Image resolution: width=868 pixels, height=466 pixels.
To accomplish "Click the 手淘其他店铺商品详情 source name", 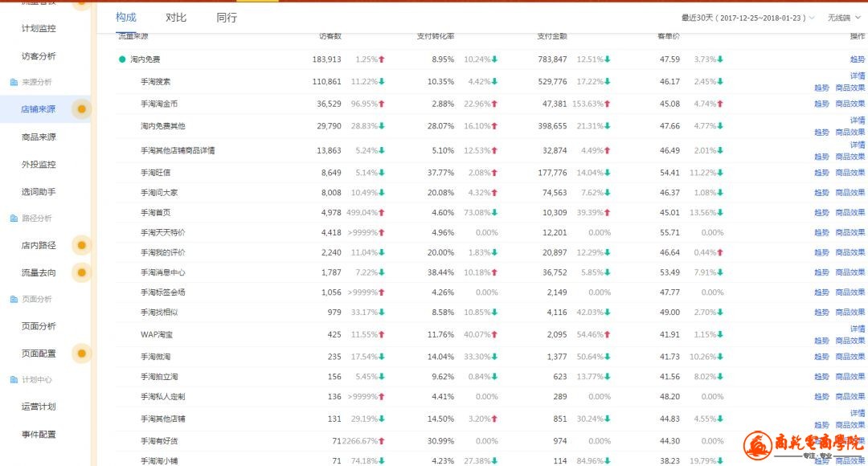I will [178, 150].
